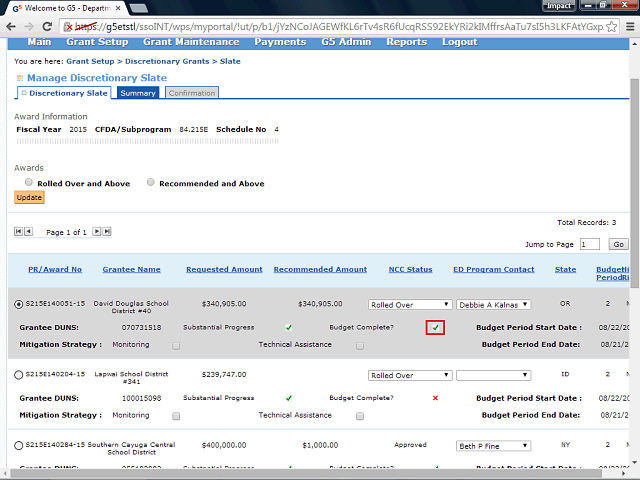Click the browser back arrow
Screen dimensions: 640x480
pos(11,27)
